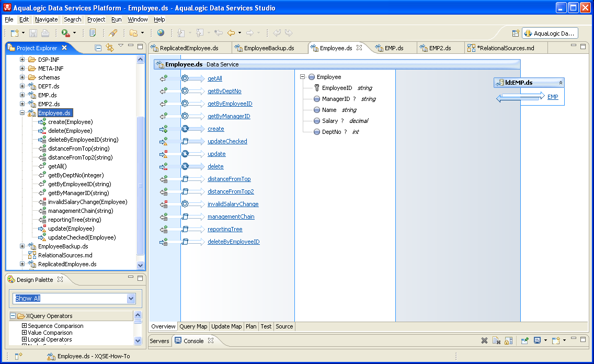Open the updateChecked operation link
Screen dimensions: 594x364
[x=227, y=141]
